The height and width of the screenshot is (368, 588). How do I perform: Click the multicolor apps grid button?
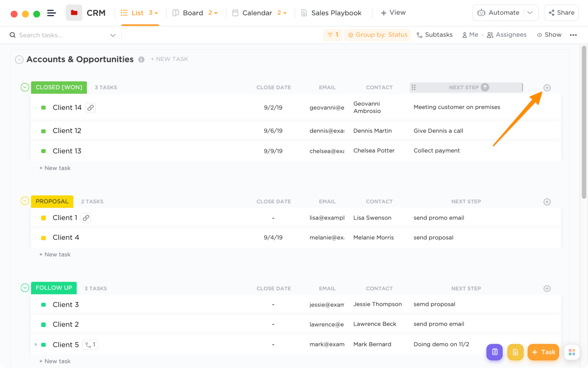[x=572, y=352]
